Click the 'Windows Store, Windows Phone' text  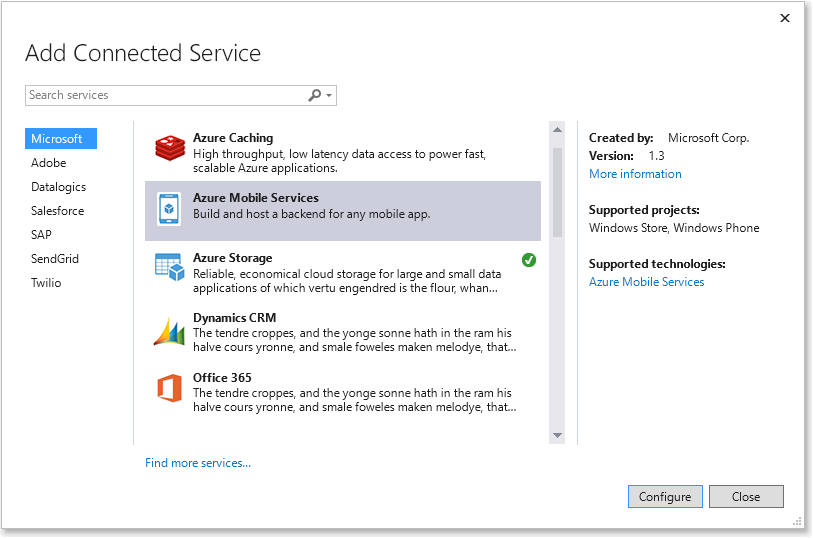[x=674, y=228]
